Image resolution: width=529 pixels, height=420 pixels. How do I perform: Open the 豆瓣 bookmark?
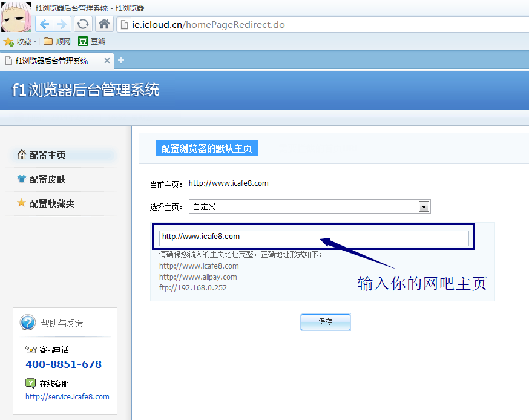pyautogui.click(x=92, y=41)
